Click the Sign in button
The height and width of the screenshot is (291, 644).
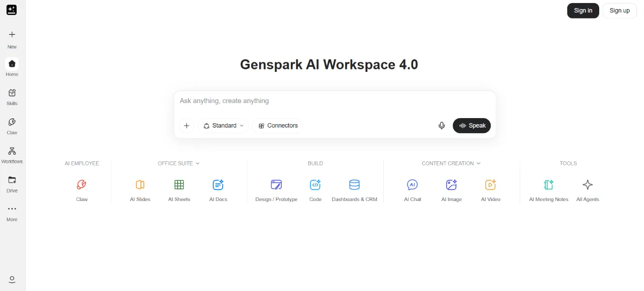click(583, 11)
